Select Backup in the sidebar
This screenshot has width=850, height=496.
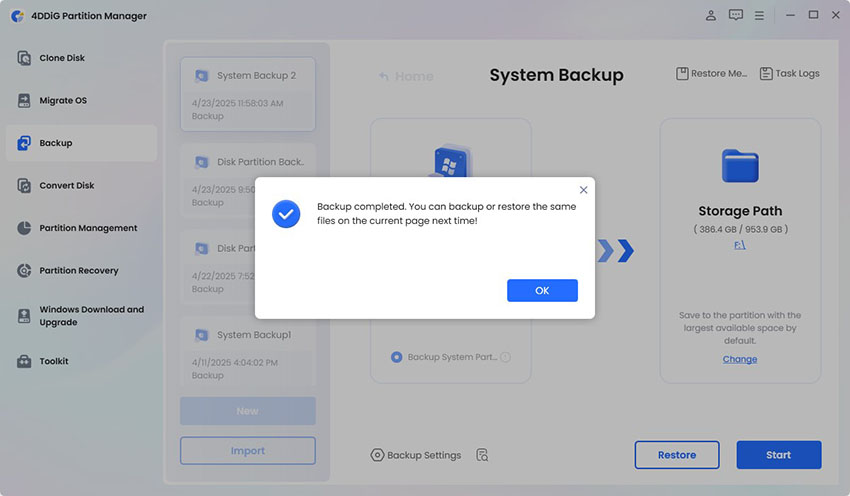81,143
